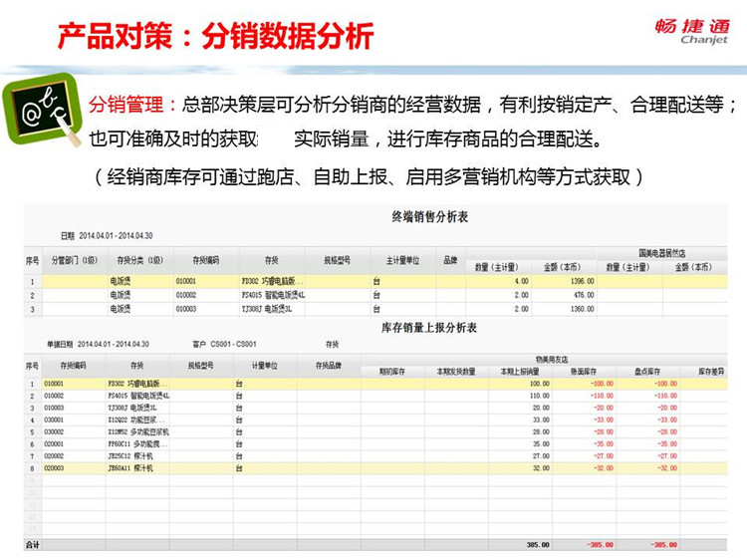Select the 品牌 column header
The width and height of the screenshot is (747, 560).
450,260
